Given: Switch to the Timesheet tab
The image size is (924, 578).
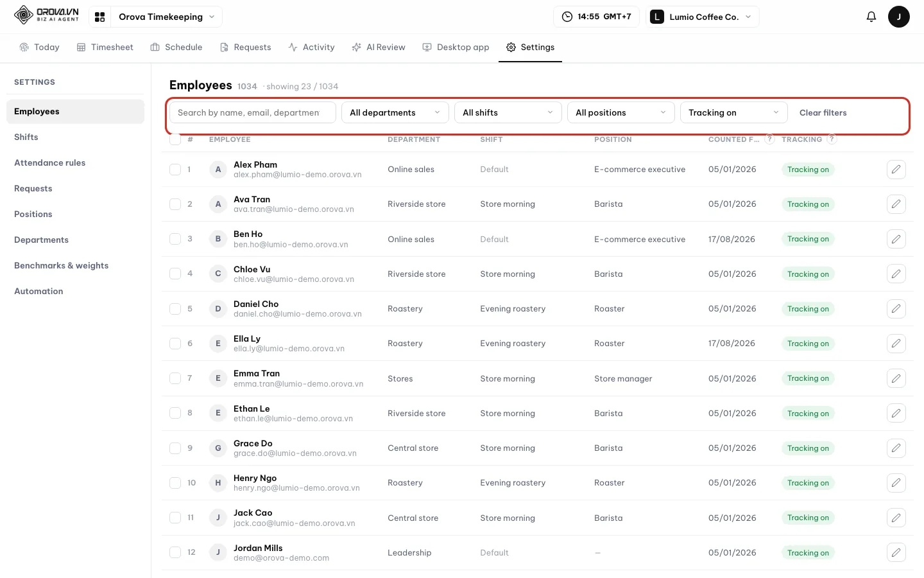Looking at the screenshot, I should (105, 47).
